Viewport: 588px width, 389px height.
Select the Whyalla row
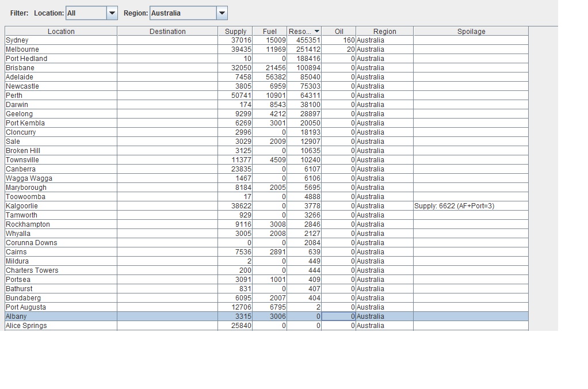coord(266,233)
